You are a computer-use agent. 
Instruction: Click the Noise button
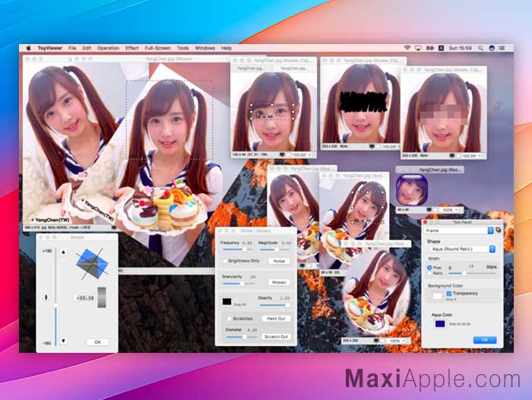click(279, 261)
